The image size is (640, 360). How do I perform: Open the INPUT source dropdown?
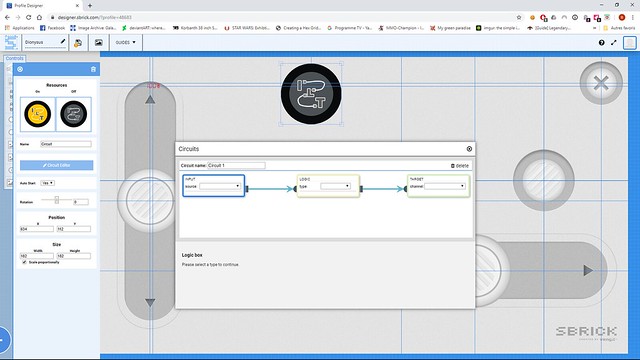coord(220,186)
